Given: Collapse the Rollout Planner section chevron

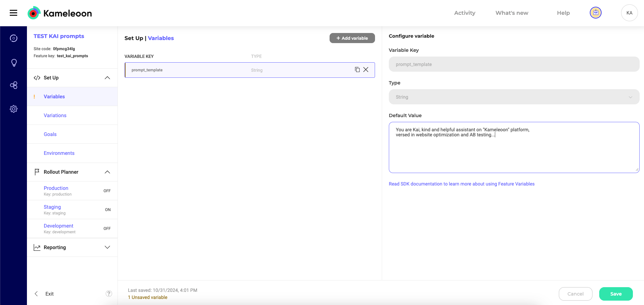Looking at the screenshot, I should point(107,172).
